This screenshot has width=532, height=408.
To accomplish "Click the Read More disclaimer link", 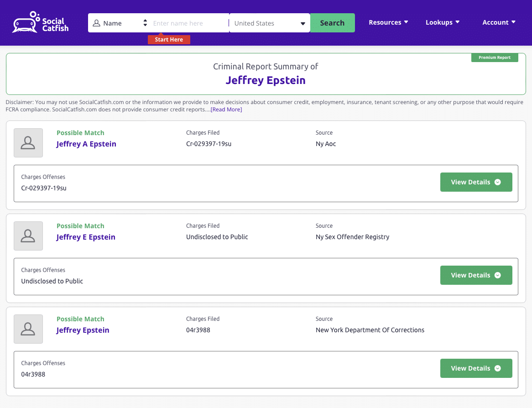I will tap(226, 109).
